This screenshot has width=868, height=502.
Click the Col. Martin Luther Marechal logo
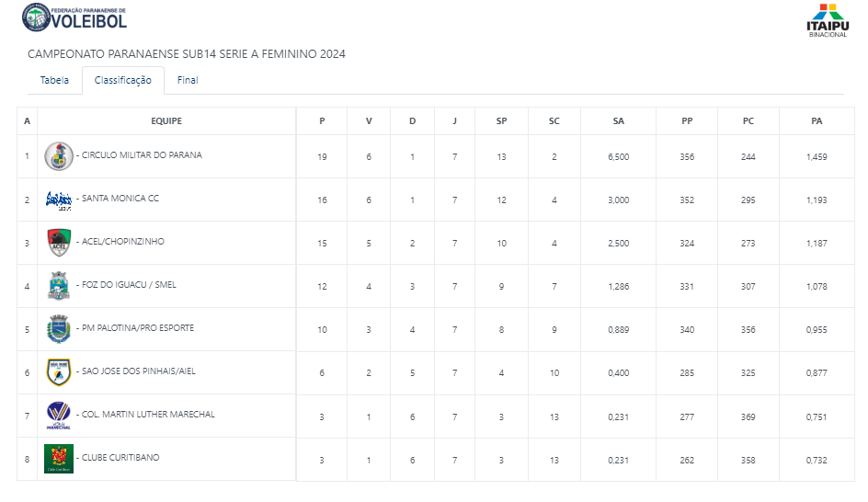(x=59, y=416)
